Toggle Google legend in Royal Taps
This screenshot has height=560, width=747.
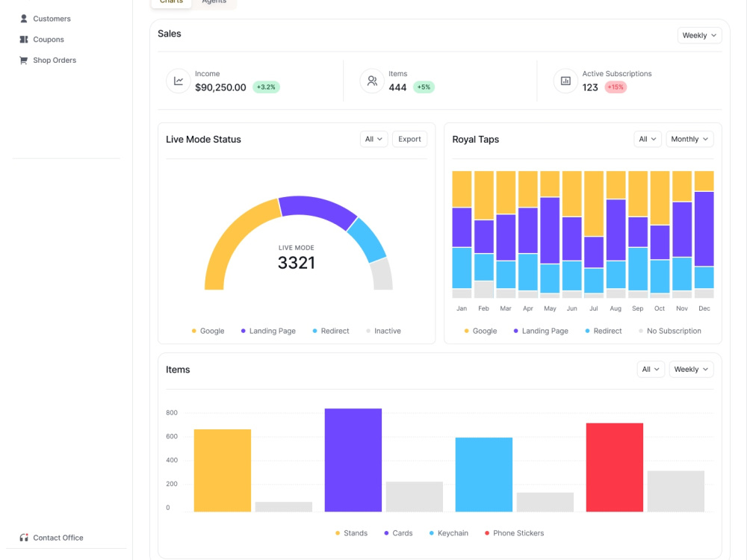(x=480, y=331)
